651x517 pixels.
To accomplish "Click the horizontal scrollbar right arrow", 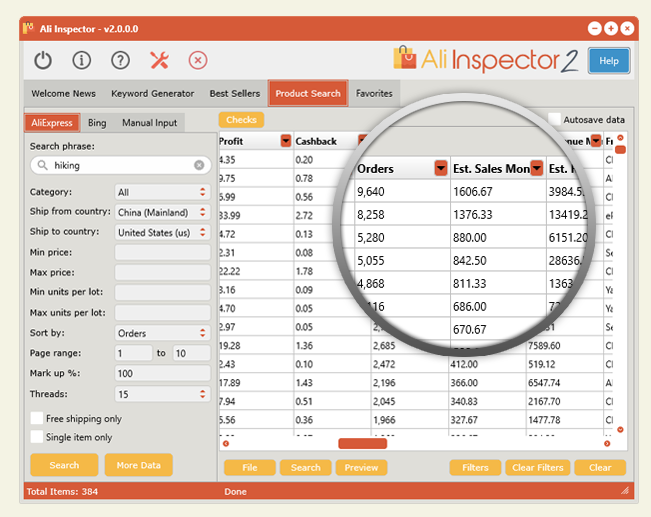I will 607,443.
